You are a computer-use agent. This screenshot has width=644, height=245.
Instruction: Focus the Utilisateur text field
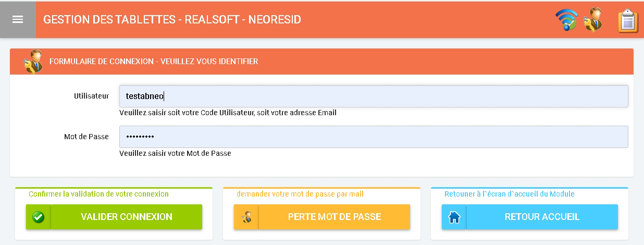coord(373,96)
